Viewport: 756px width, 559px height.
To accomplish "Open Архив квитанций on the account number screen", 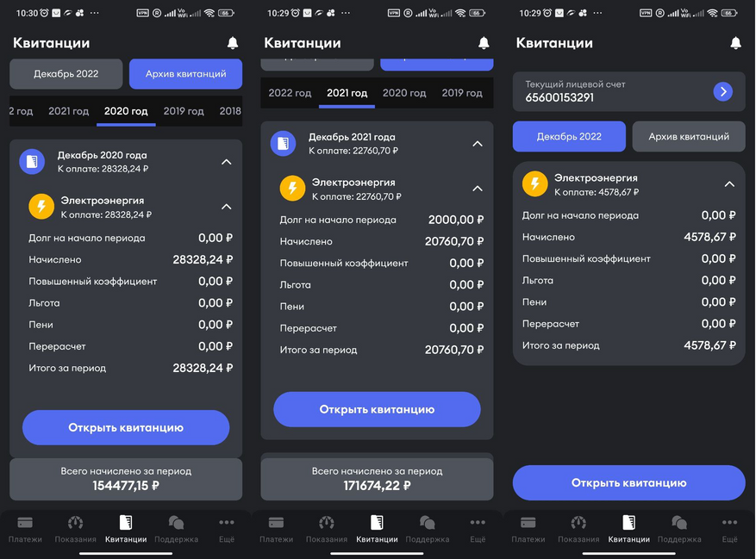I will click(688, 136).
